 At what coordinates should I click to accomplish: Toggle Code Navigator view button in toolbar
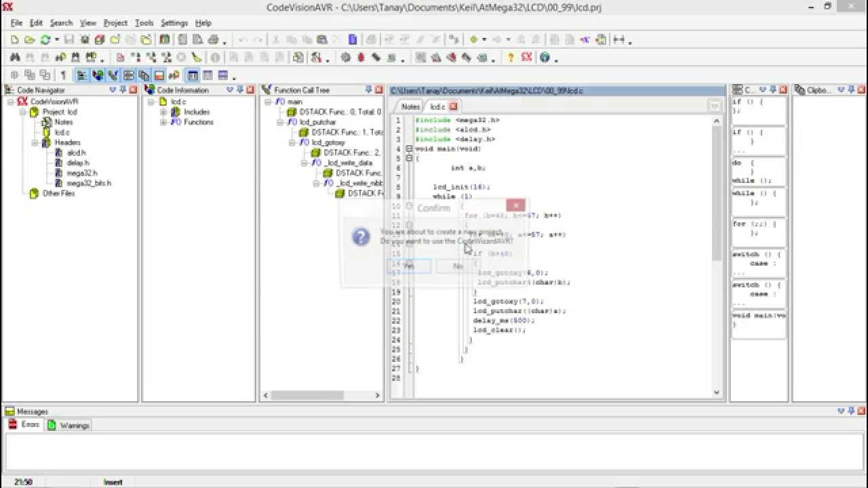click(81, 75)
